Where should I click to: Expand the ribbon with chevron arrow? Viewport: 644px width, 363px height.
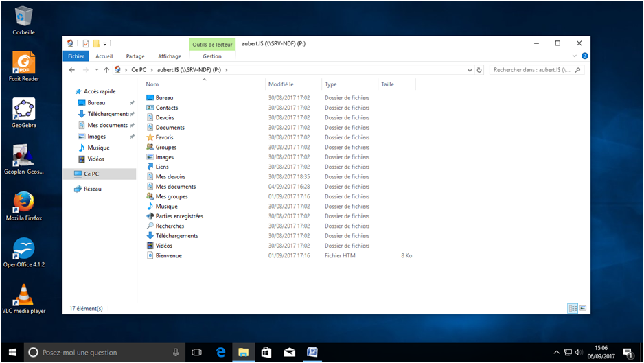pyautogui.click(x=575, y=56)
